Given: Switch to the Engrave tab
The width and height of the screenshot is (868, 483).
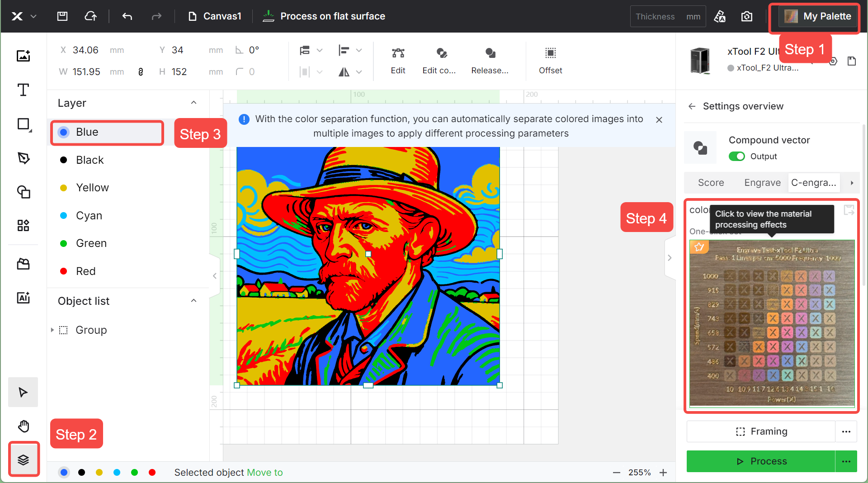Looking at the screenshot, I should tap(762, 183).
